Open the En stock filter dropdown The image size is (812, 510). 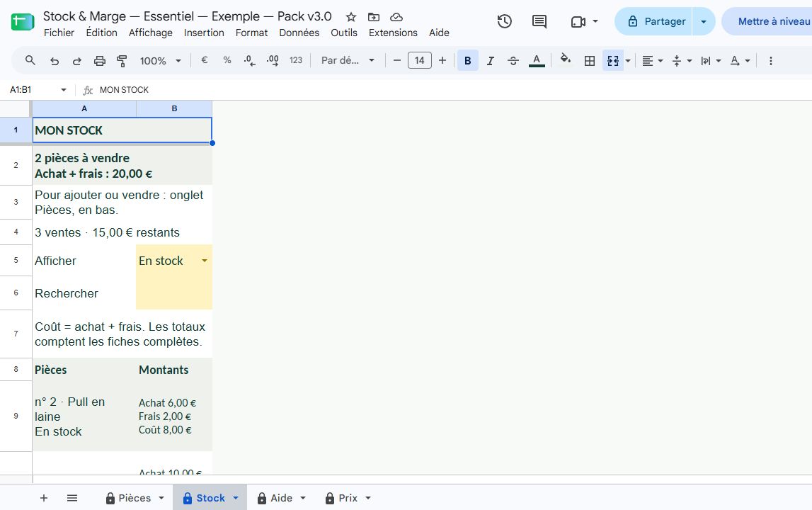click(x=205, y=261)
